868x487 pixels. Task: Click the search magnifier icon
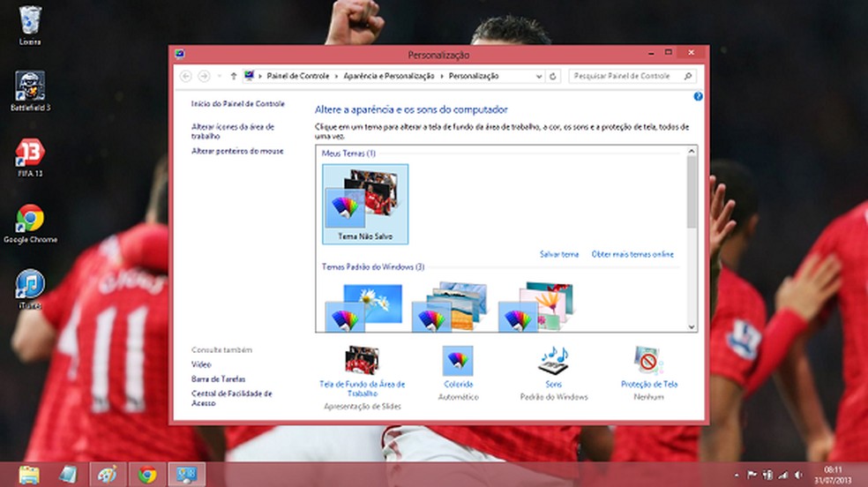[687, 76]
